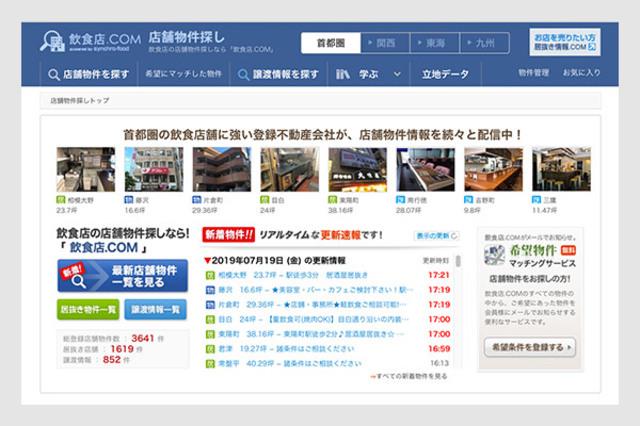640x426 pixels.
Task: Click the 店舗物件を探す magnifier icon
Action: coord(53,74)
